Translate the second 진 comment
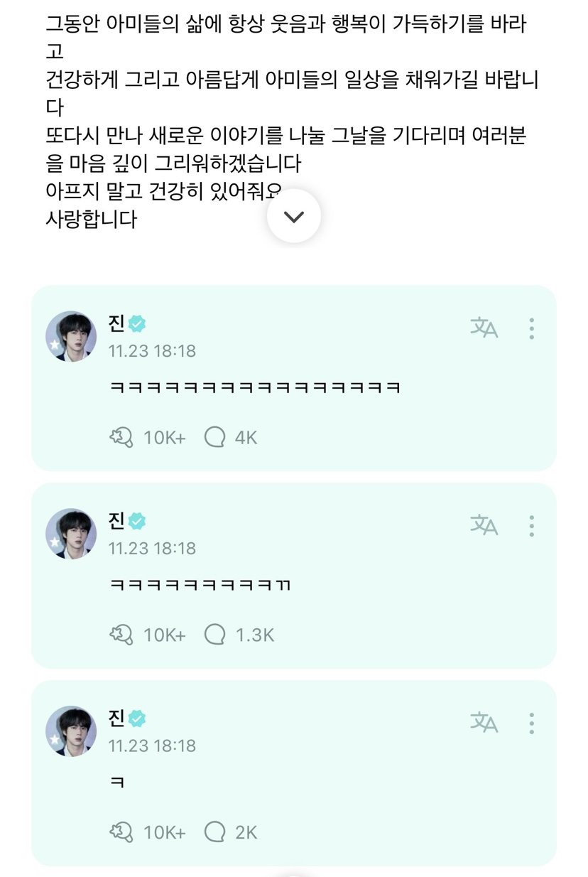 [484, 525]
